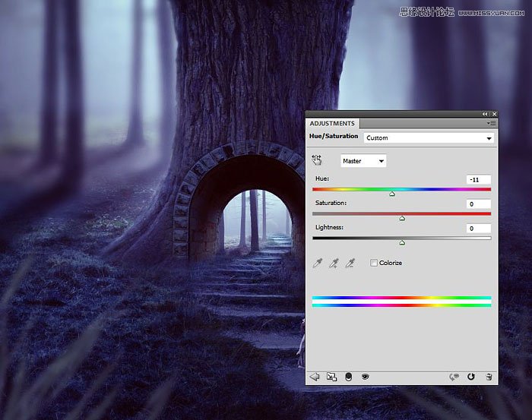The image size is (532, 420).
Task: Reset adjustment to defaults icon
Action: click(x=471, y=377)
